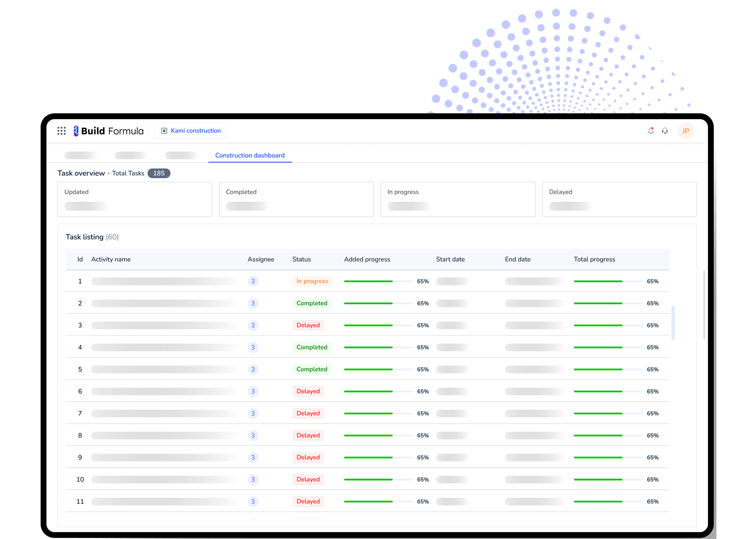
Task: Open the Updated tasks card
Action: click(135, 199)
